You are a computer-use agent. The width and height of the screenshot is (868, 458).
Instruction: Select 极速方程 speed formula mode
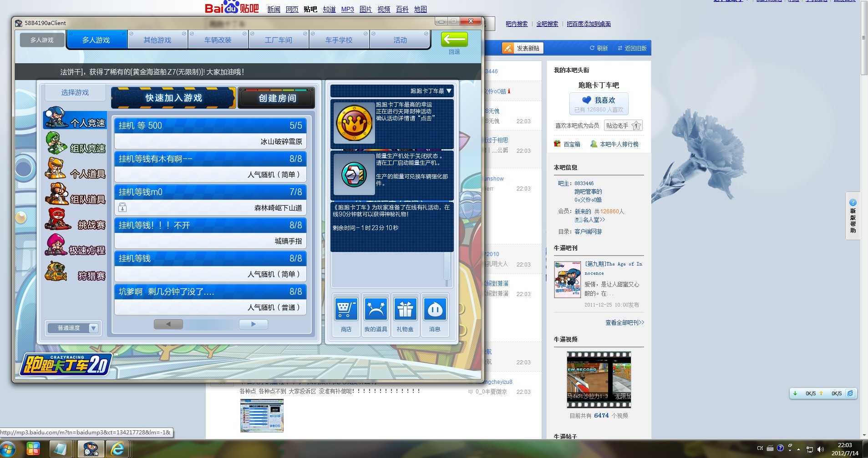[76, 246]
